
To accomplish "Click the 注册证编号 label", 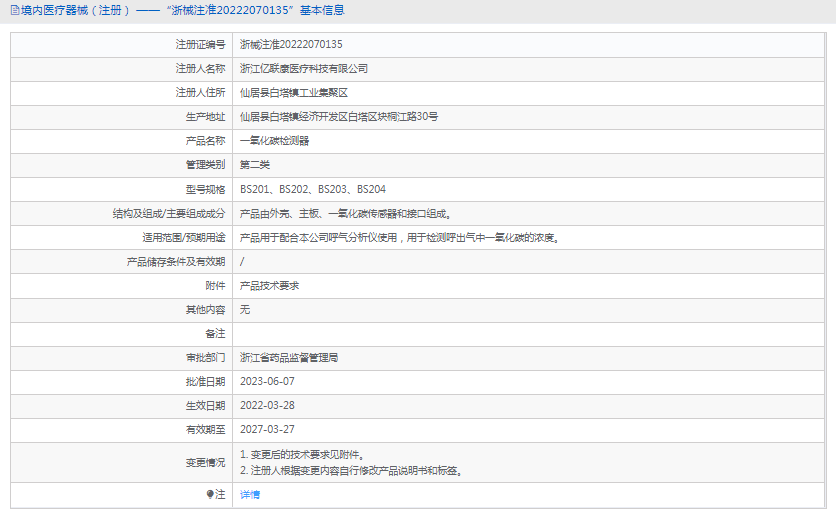I will (x=200, y=45).
